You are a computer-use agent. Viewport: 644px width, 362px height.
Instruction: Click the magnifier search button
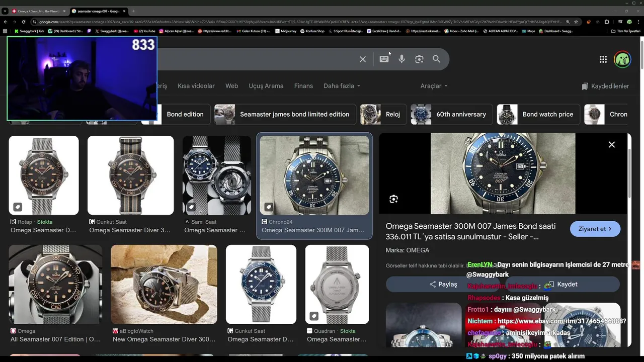point(436,59)
